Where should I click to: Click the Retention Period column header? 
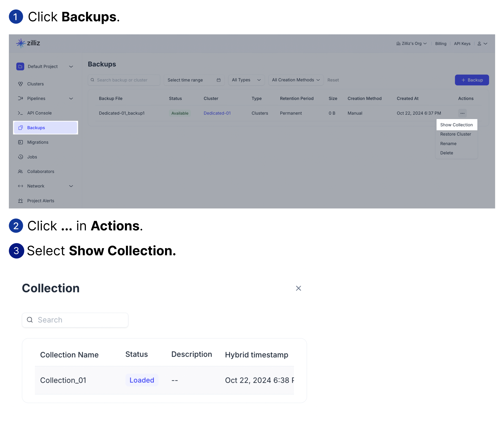point(297,99)
